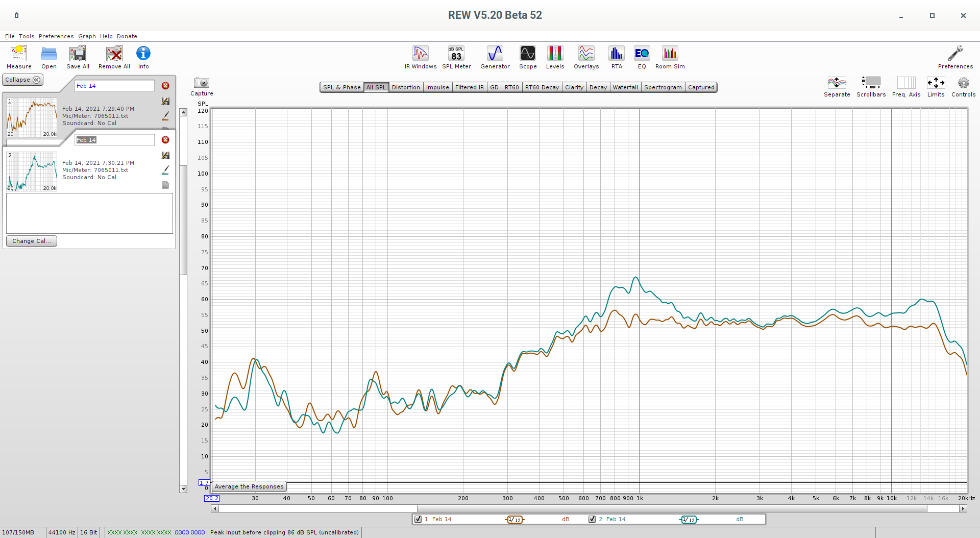980x538 pixels.
Task: Click the All SPL tab
Action: (376, 87)
